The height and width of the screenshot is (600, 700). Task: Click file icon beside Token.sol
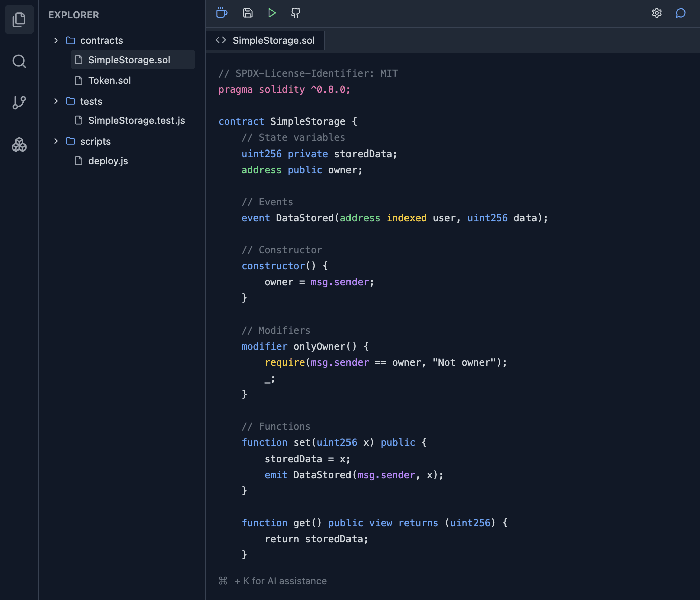pos(79,80)
